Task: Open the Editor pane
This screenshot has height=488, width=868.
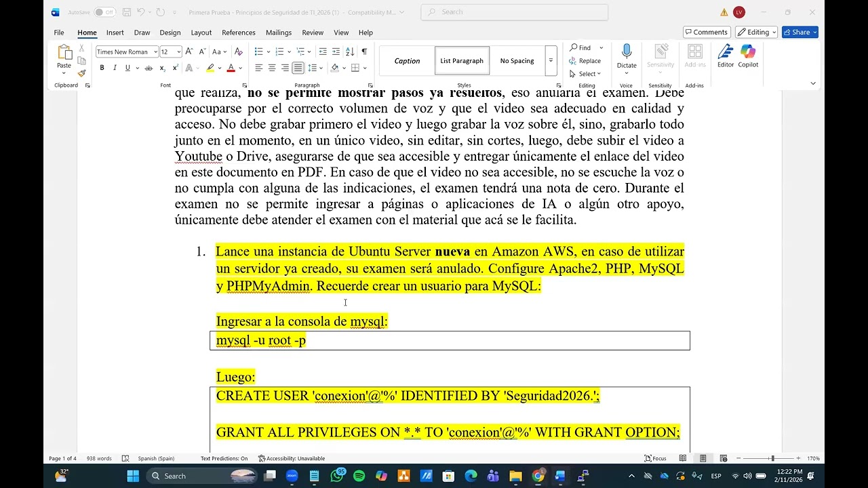Action: point(726,56)
